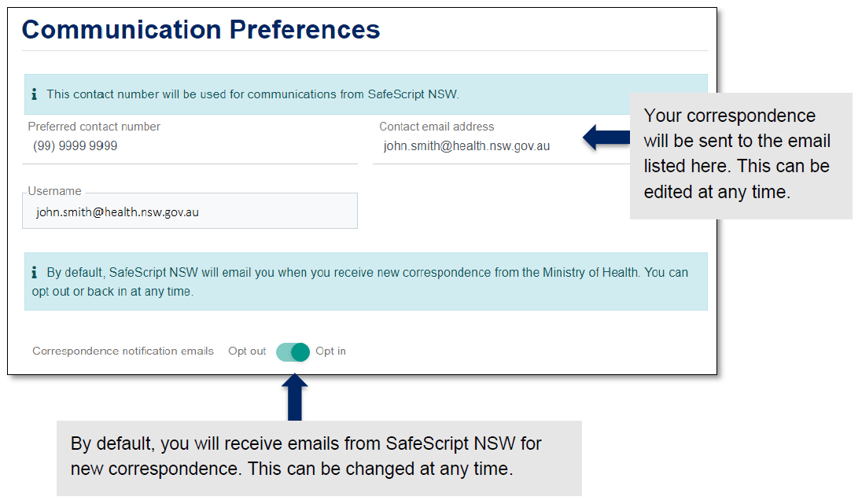Image resolution: width=862 pixels, height=504 pixels.
Task: Click the left arrow pointing at contact email
Action: [x=606, y=138]
